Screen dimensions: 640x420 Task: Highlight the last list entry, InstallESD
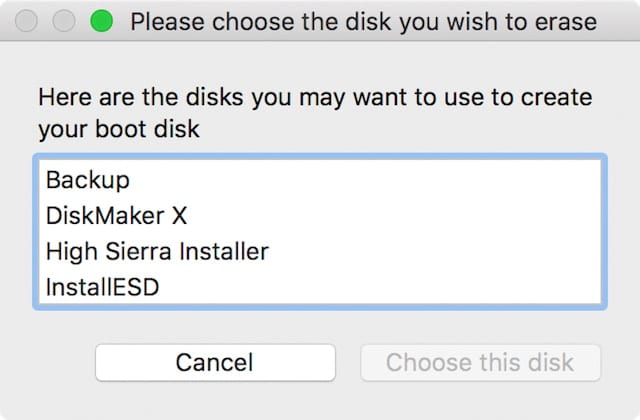(x=103, y=287)
